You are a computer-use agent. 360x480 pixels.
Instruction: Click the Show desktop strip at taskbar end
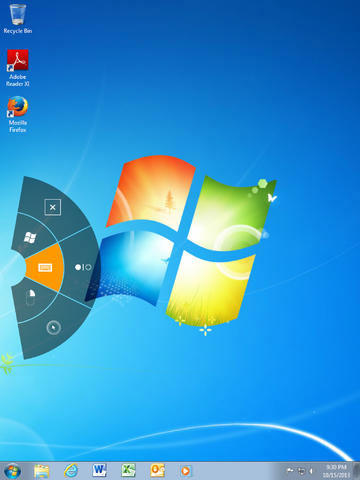pos(357,471)
